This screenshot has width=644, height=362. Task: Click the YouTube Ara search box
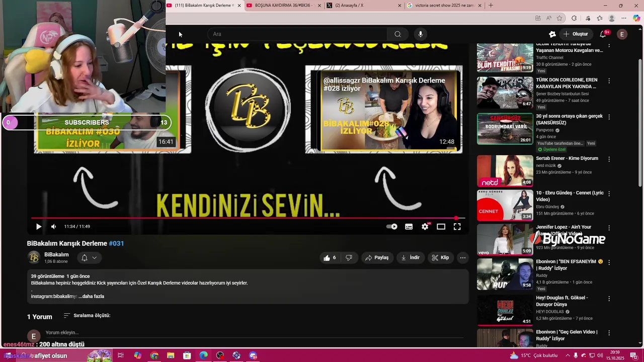pyautogui.click(x=297, y=34)
